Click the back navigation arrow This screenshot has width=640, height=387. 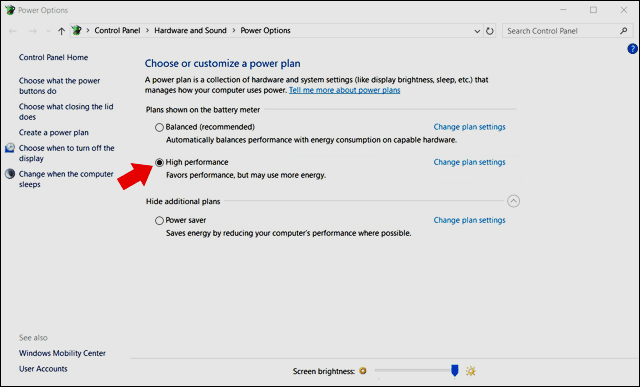tap(13, 31)
